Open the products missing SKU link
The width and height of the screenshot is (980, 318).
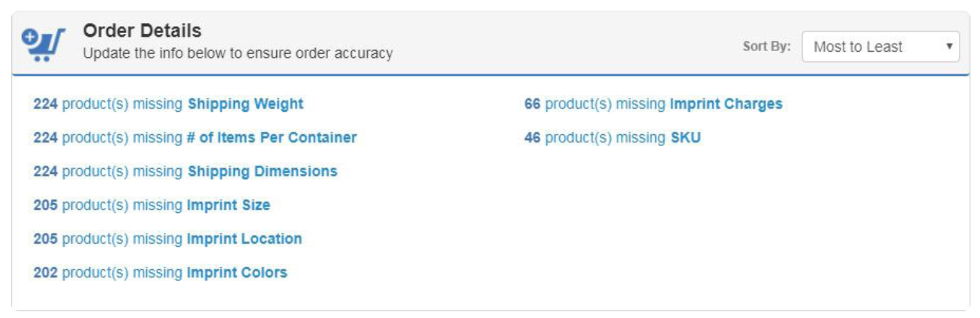coord(612,138)
